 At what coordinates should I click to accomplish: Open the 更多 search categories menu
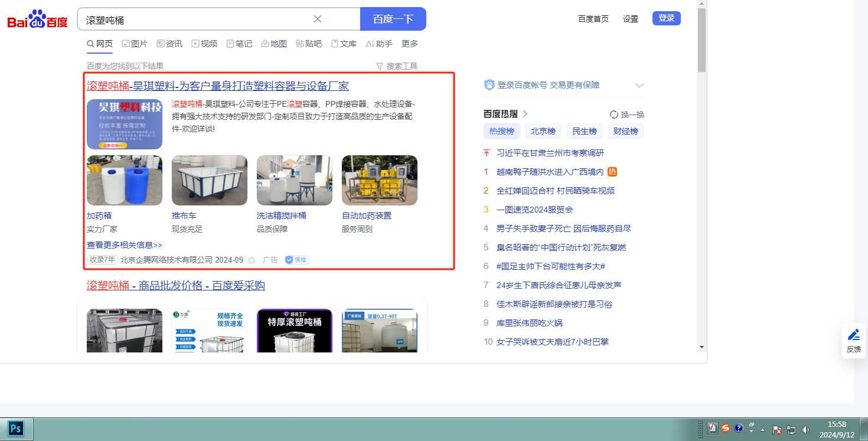pyautogui.click(x=410, y=44)
